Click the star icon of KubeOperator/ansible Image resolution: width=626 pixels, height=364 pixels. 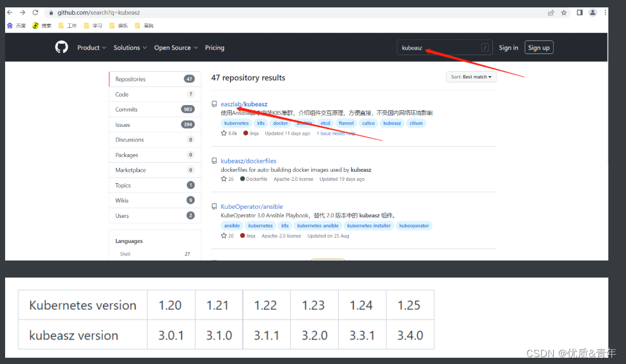pyautogui.click(x=224, y=235)
